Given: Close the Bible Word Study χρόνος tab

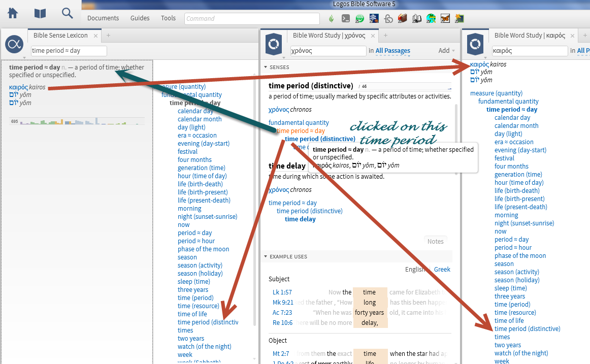Looking at the screenshot, I should click(373, 36).
